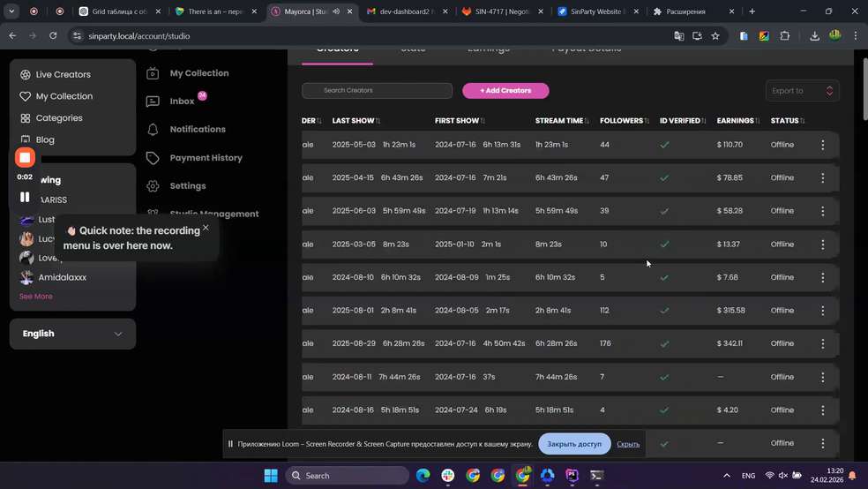The height and width of the screenshot is (489, 868).
Task: Stop the Loom recording red button
Action: click(25, 158)
